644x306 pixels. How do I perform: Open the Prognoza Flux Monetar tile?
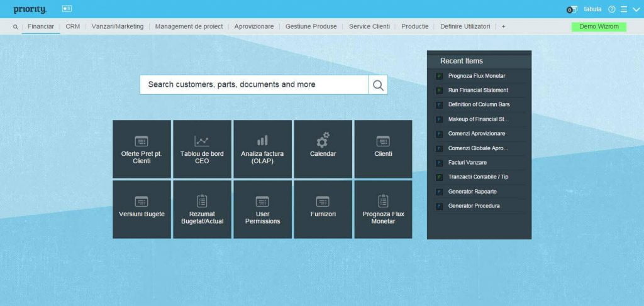pos(383,210)
